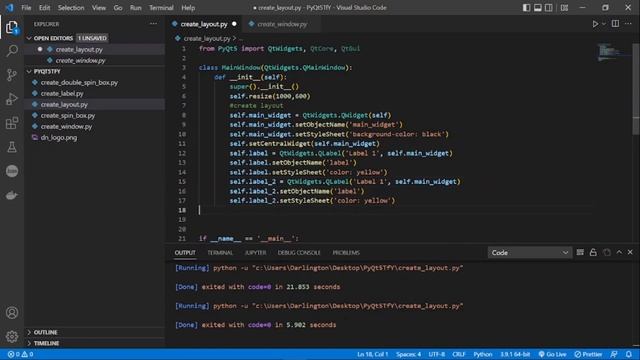This screenshot has height=360, width=640.
Task: Split the editor to the right
Action: click(615, 24)
